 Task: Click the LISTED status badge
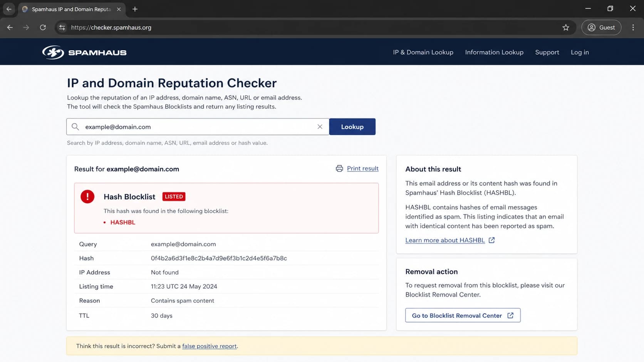pos(174,197)
